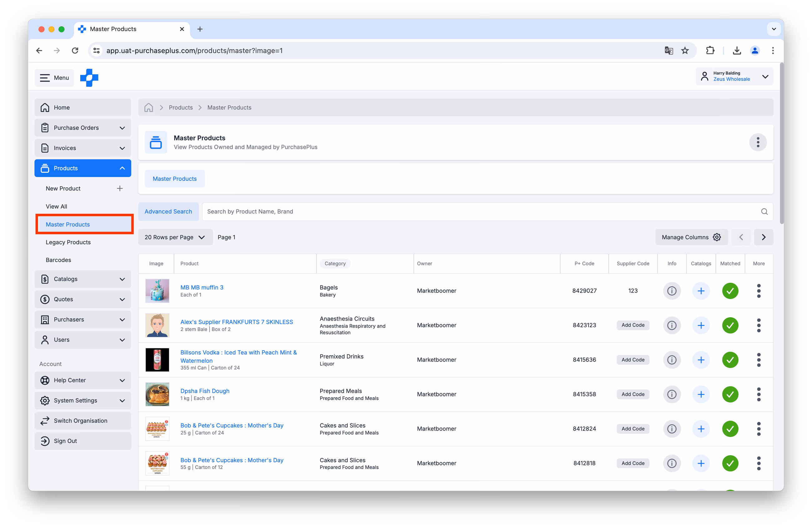Click Google Translate icon in address bar

coord(668,51)
